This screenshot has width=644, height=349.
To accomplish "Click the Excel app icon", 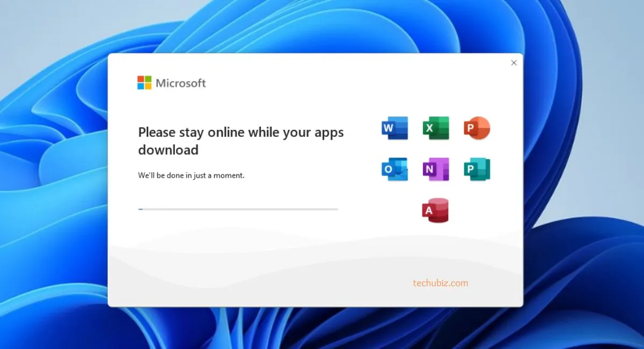I will click(436, 128).
